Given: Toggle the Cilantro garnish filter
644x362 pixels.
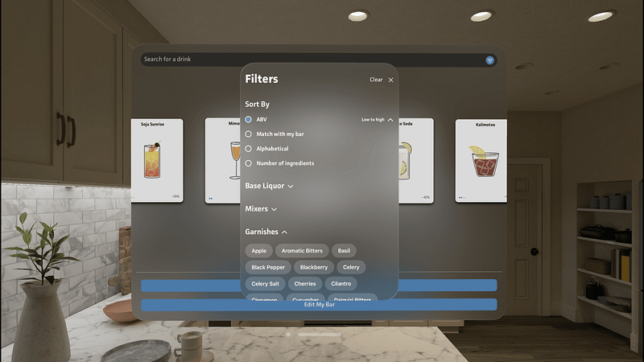Looking at the screenshot, I should click(x=341, y=284).
